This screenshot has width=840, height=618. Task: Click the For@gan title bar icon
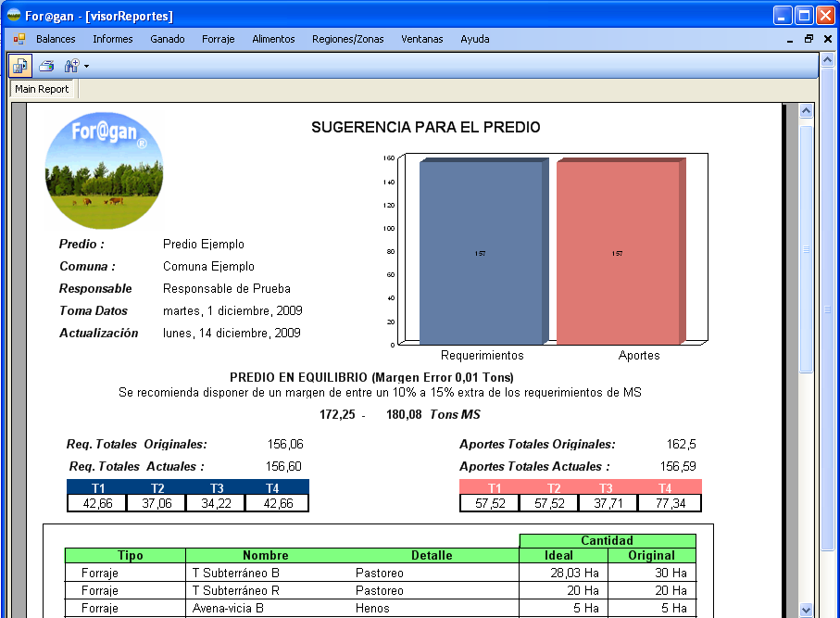[x=14, y=16]
